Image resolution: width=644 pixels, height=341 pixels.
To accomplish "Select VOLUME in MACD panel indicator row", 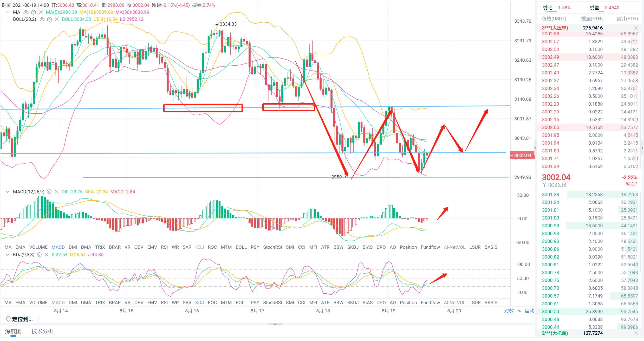I will click(38, 247).
